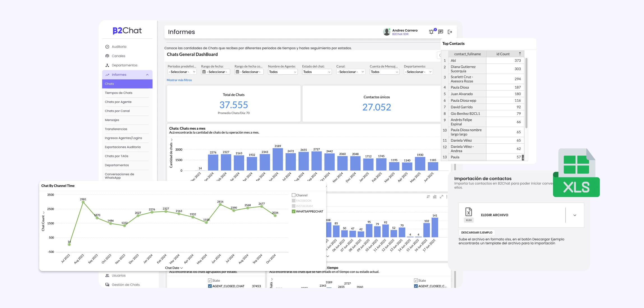Click the DESCARGAR EJEMPLO button

click(x=477, y=232)
